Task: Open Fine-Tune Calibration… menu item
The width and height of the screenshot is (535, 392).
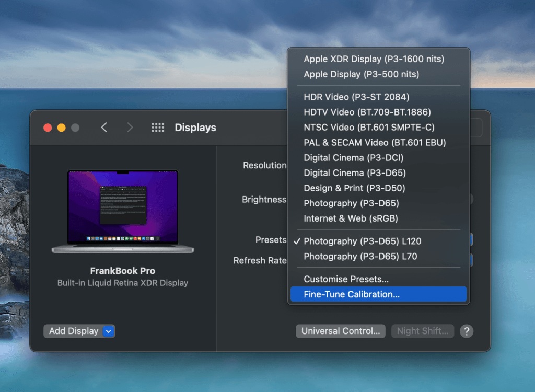Action: pyautogui.click(x=378, y=294)
